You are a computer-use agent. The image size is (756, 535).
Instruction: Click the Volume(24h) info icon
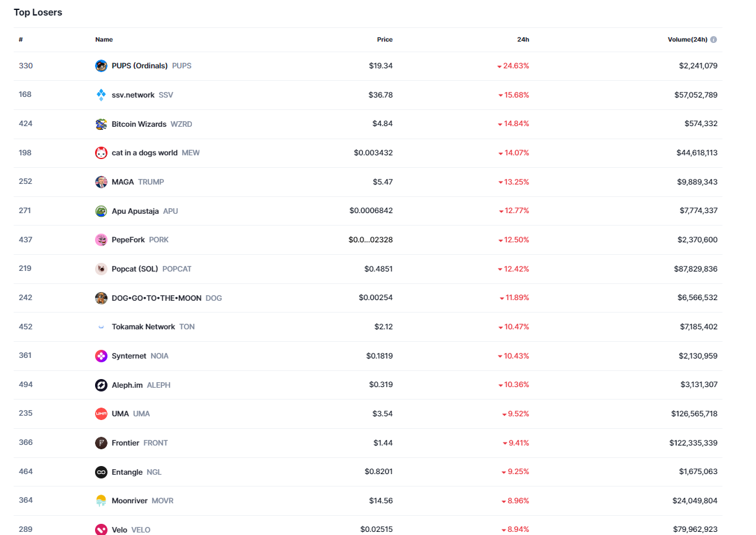point(713,40)
